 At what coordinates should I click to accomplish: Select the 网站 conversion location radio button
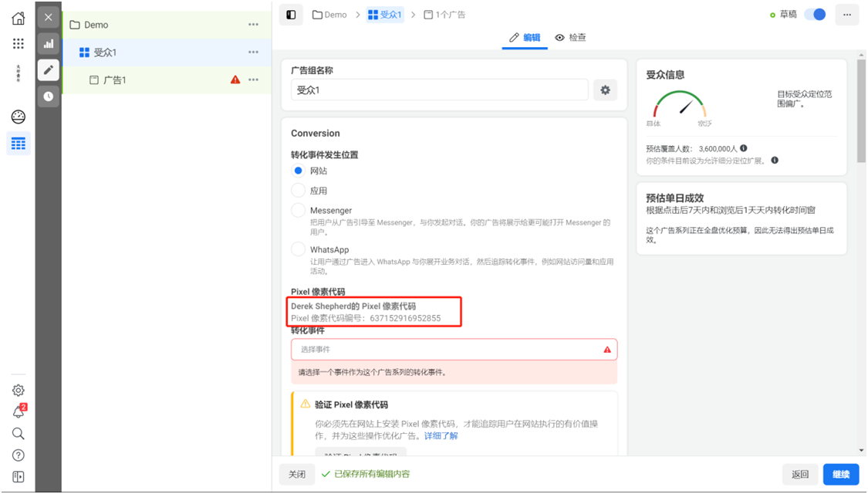pos(297,171)
